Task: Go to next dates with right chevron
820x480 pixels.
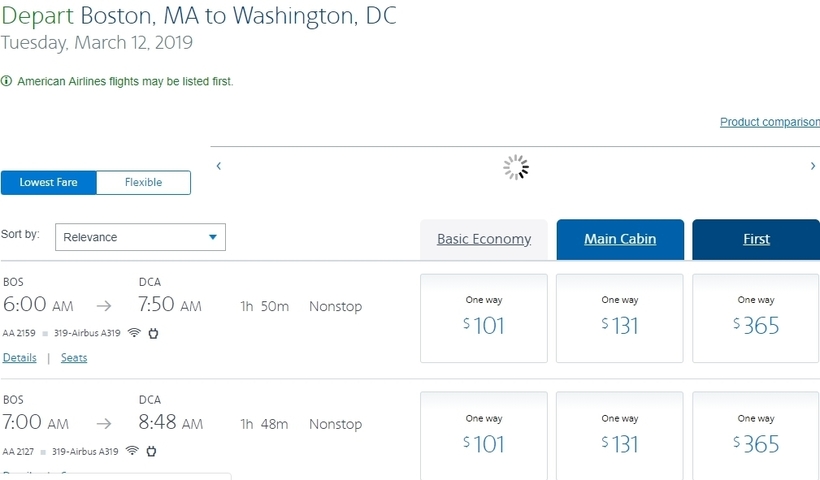Action: (x=813, y=166)
